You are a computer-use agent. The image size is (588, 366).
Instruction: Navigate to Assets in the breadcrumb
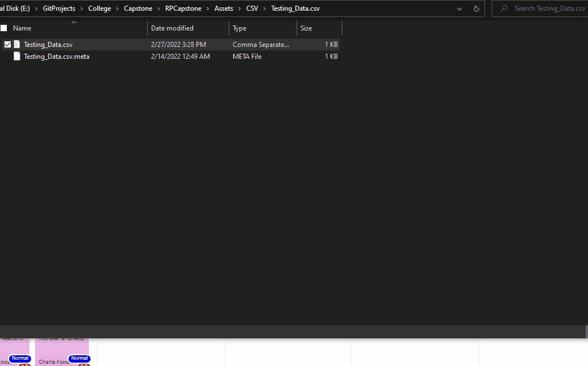224,8
